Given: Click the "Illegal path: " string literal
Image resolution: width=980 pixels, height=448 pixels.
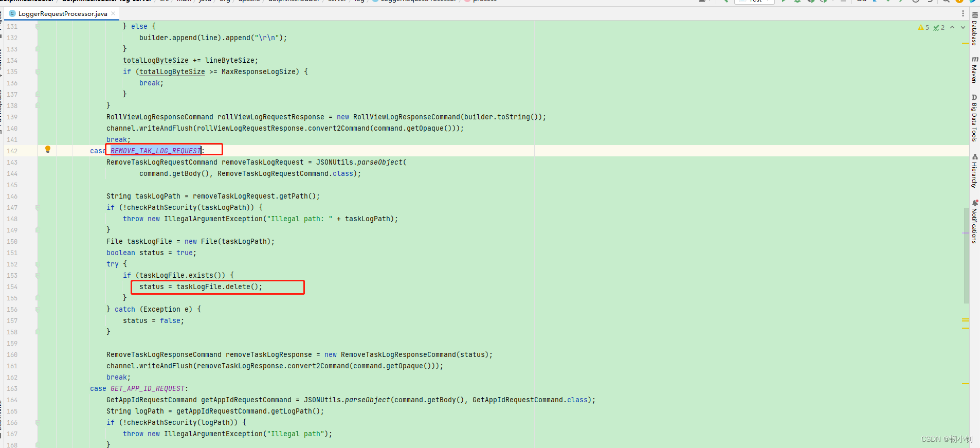Looking at the screenshot, I should click(299, 219).
